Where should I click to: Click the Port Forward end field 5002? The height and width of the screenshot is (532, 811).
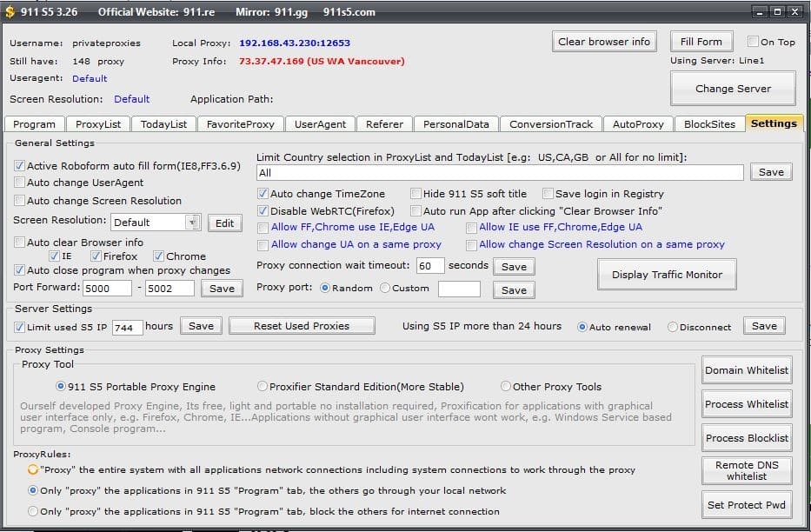tap(170, 289)
